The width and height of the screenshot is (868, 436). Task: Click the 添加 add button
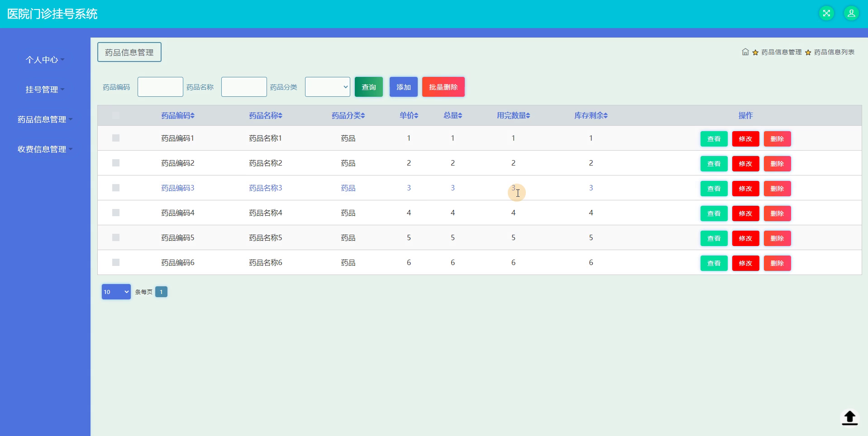[x=404, y=87]
